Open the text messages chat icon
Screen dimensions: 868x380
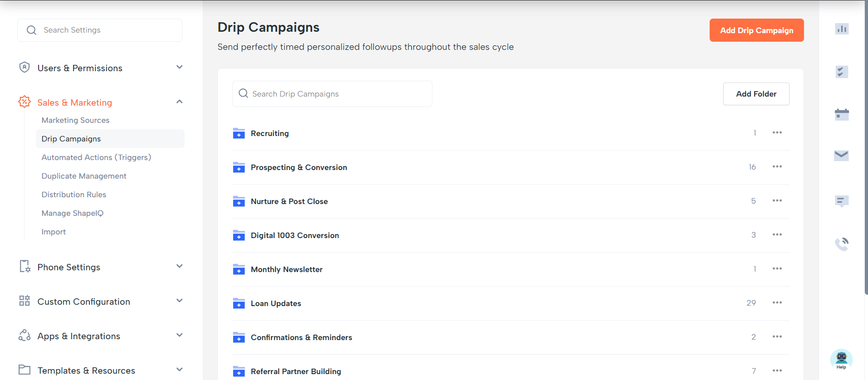tap(842, 201)
